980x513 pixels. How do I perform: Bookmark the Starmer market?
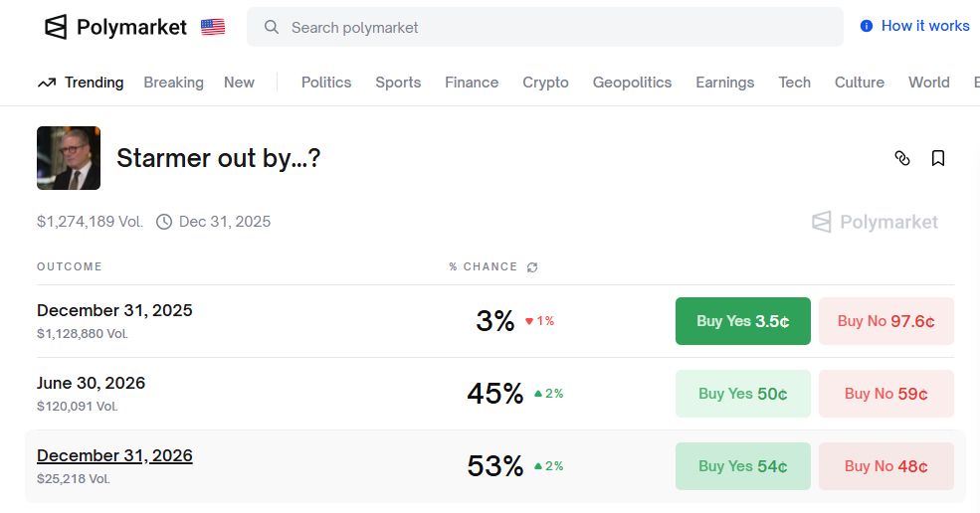(938, 158)
